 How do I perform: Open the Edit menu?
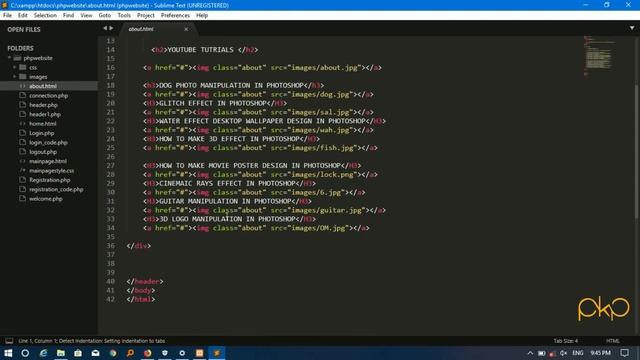(x=22, y=15)
